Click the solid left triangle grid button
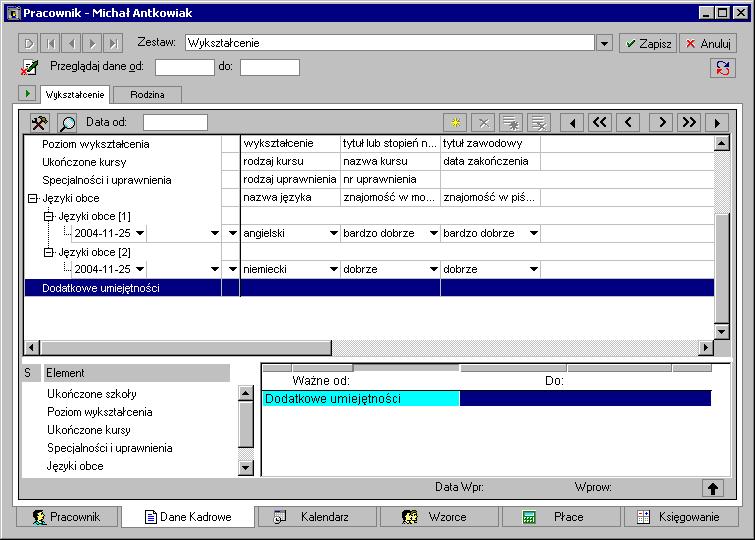 572,123
